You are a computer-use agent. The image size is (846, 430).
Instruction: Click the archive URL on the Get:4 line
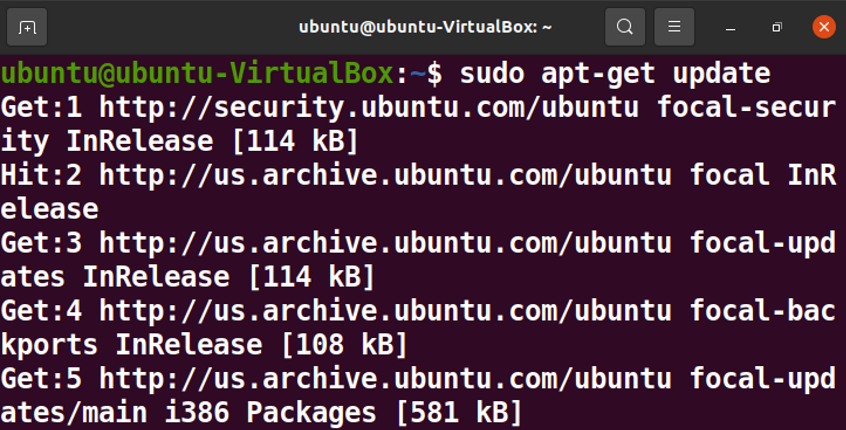385,311
